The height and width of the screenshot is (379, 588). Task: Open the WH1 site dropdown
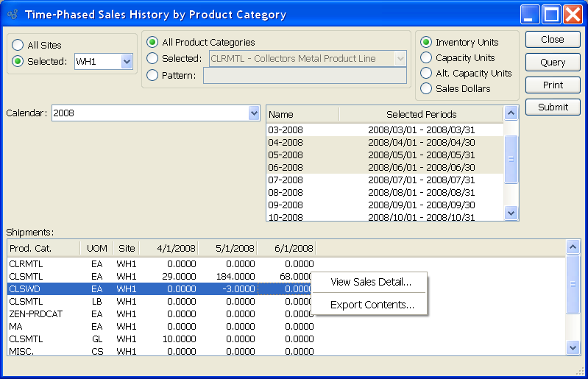(127, 62)
